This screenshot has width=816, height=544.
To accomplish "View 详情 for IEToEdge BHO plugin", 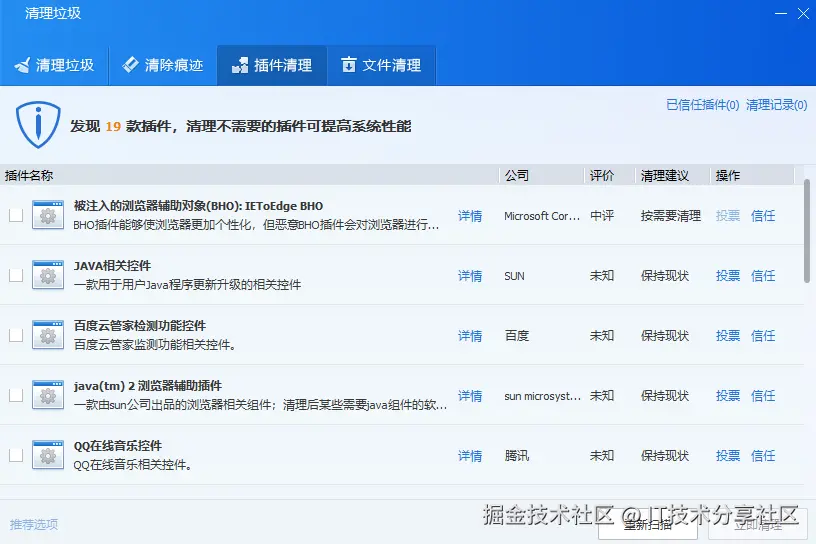I will (x=470, y=216).
